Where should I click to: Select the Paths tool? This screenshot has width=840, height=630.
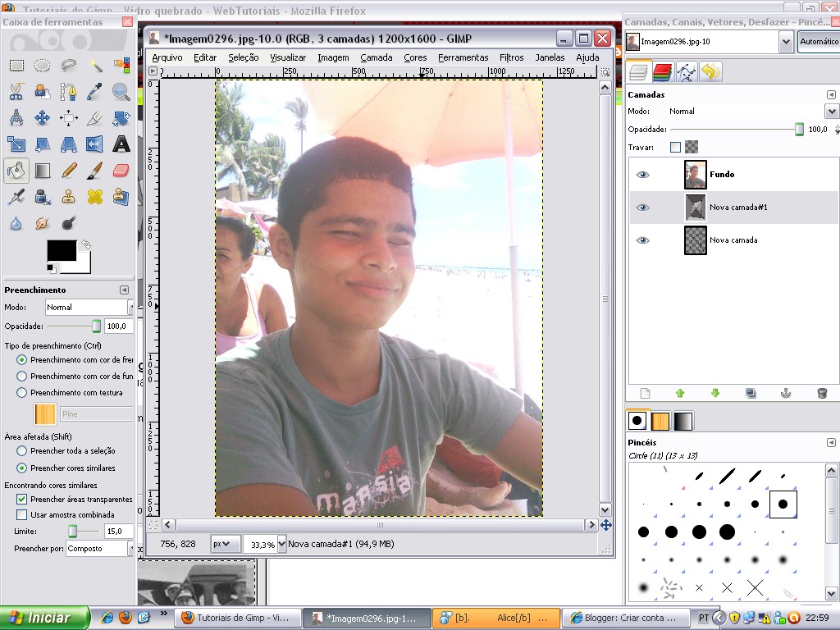point(69,92)
